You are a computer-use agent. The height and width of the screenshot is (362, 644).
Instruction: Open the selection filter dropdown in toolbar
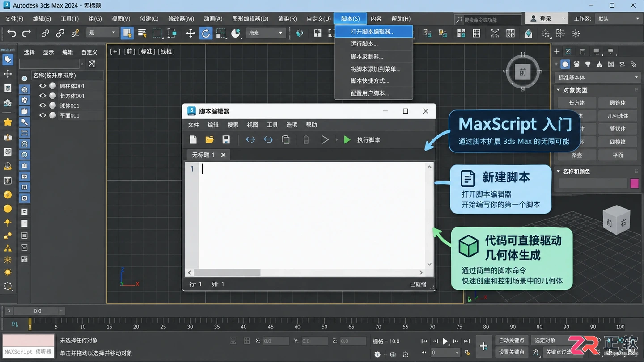[102, 33]
